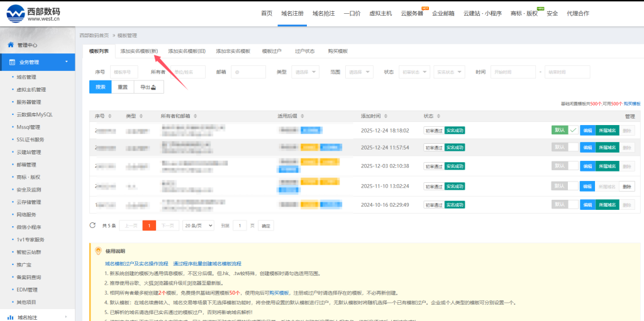Click the 模板序号 input field

[124, 72]
